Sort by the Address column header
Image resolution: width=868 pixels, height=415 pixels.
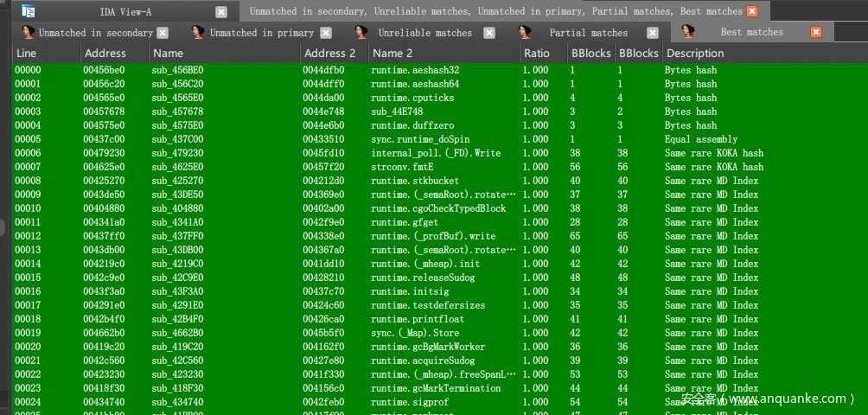[115, 53]
